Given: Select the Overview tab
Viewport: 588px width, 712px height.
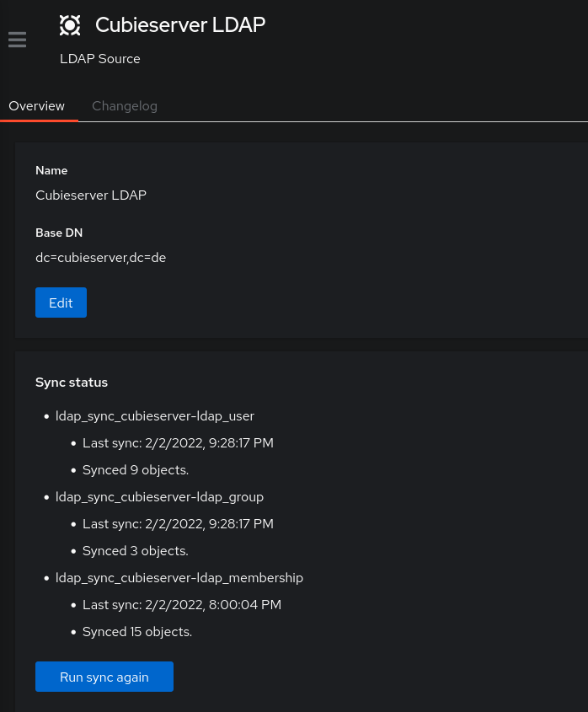Looking at the screenshot, I should point(37,106).
